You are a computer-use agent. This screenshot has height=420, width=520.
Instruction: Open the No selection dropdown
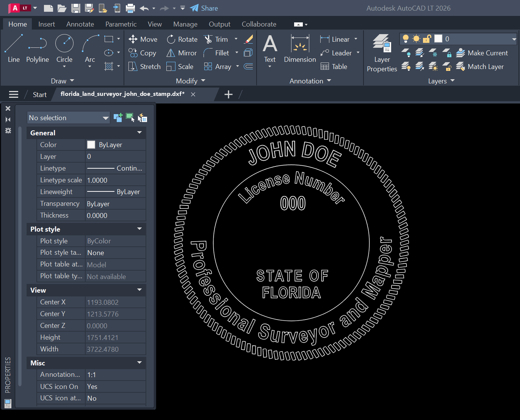pos(69,118)
